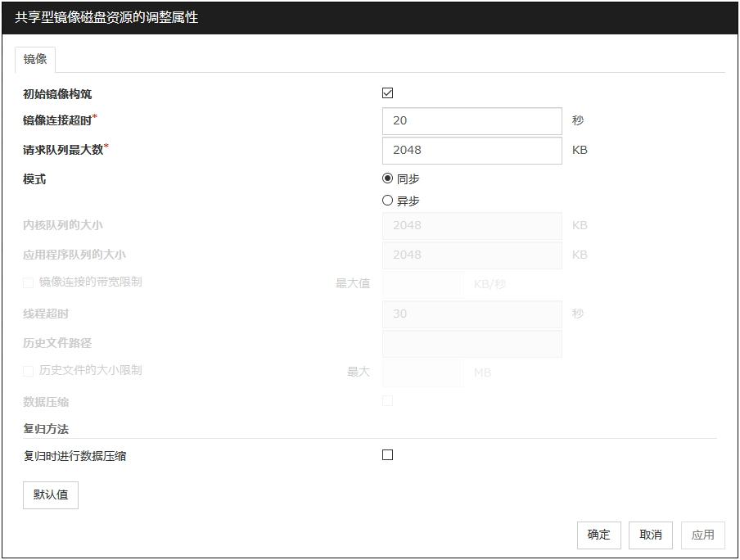Click the 内核队列的大小 input field
The width and height of the screenshot is (740, 560).
[472, 226]
